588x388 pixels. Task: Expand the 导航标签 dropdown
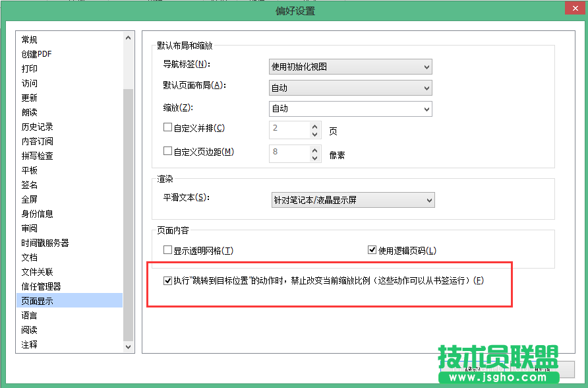click(350, 67)
